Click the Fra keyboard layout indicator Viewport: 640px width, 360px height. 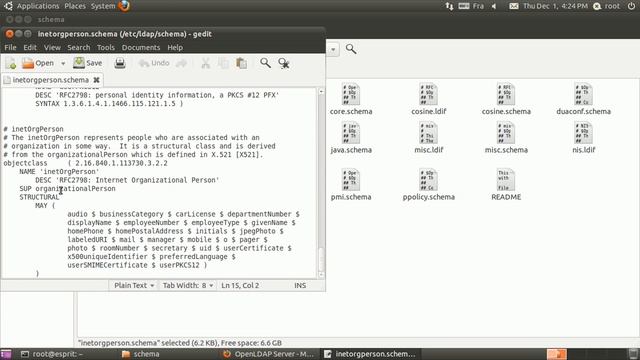pyautogui.click(x=471, y=6)
